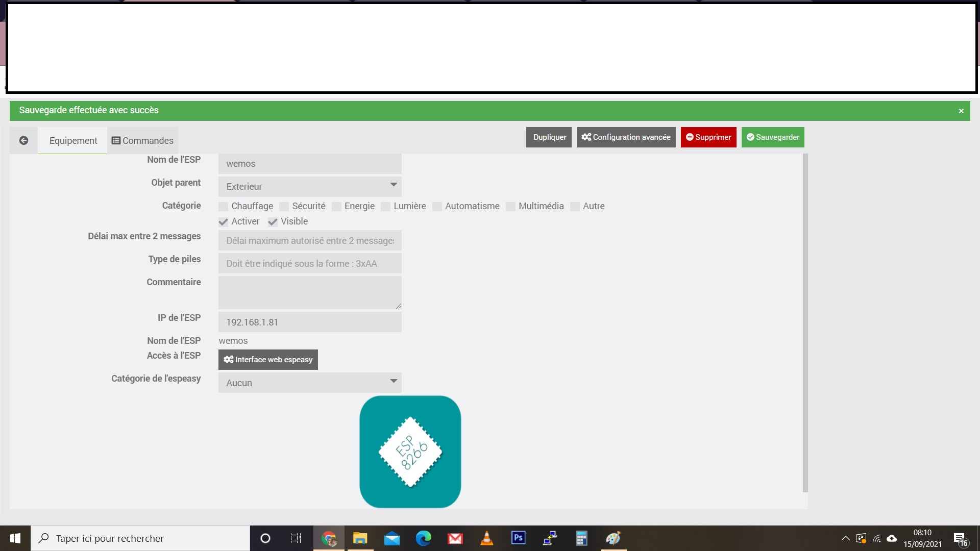The image size is (980, 551).
Task: Dismiss the green success notification banner
Action: coord(961,111)
